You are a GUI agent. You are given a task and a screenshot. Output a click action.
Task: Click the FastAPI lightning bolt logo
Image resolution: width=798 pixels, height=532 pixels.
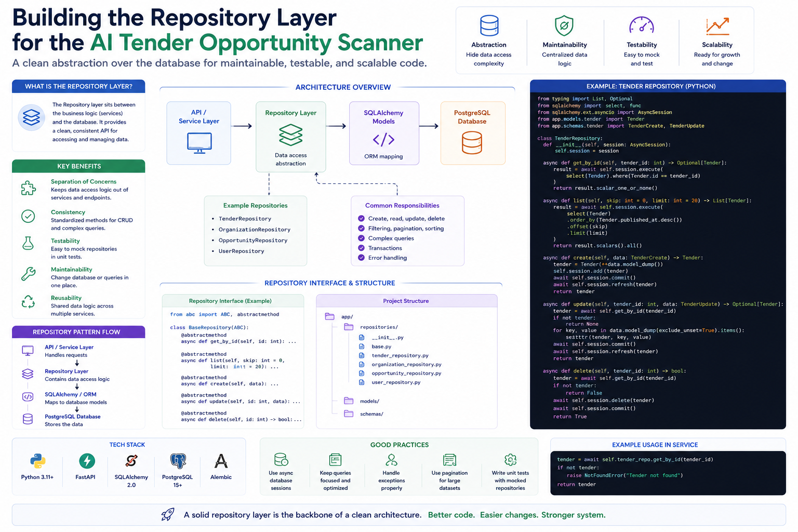click(87, 461)
